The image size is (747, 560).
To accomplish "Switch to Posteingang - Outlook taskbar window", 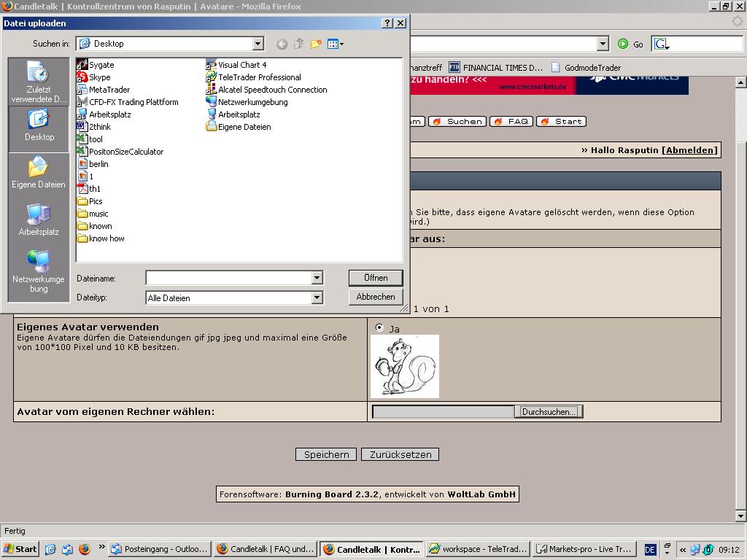I will point(160,549).
